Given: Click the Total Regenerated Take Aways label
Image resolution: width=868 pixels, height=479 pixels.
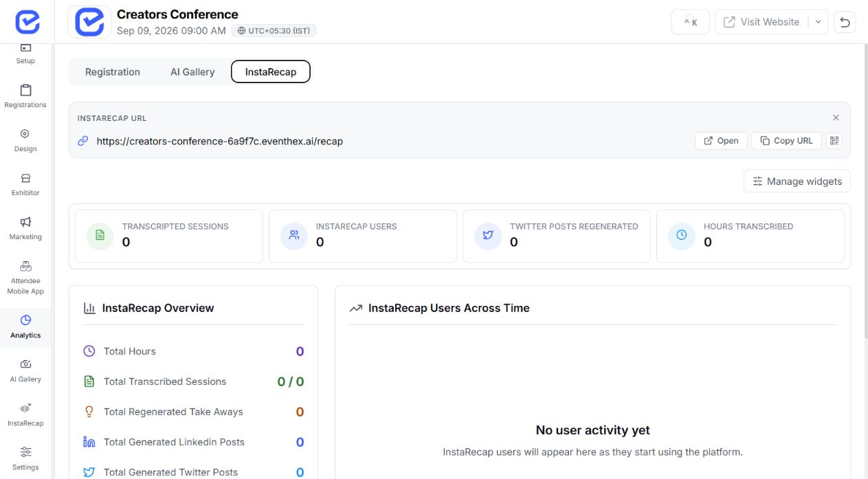Looking at the screenshot, I should click(x=173, y=412).
